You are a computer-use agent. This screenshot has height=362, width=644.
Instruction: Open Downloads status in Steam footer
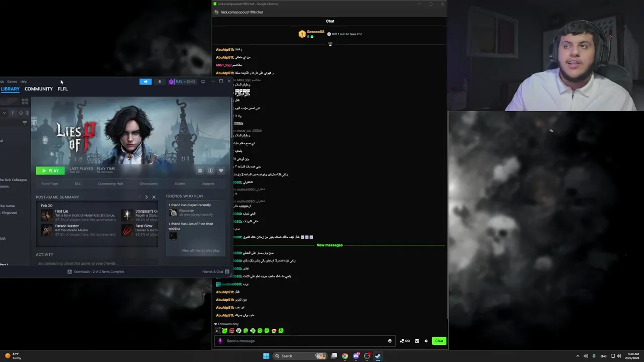pos(96,271)
